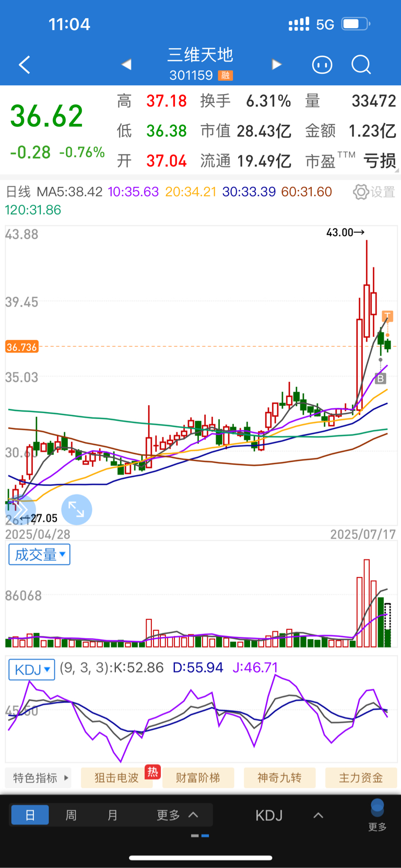Tap the battery indicator in status bar
Image resolution: width=401 pixels, height=868 pixels.
[x=356, y=24]
